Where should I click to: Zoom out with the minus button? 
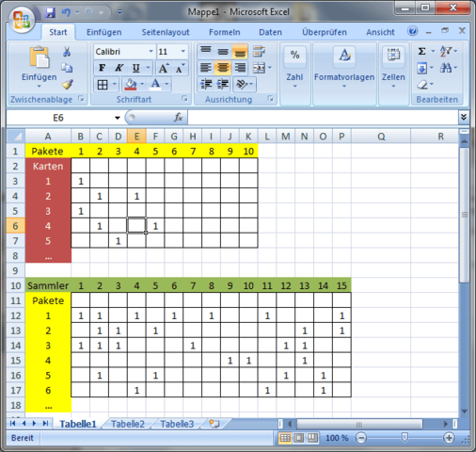(x=361, y=438)
